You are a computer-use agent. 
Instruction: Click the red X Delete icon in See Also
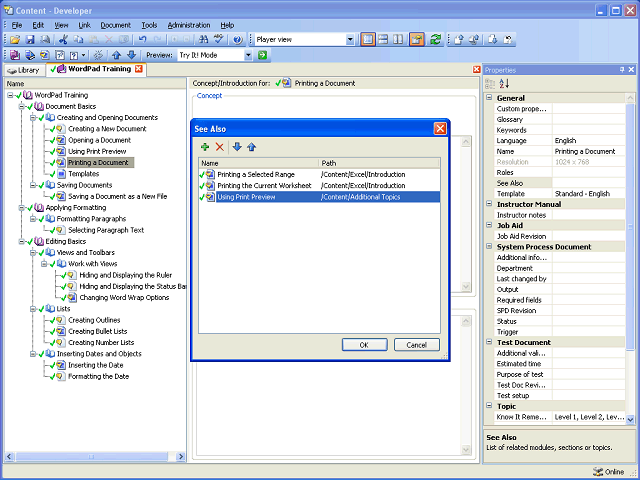tap(220, 147)
